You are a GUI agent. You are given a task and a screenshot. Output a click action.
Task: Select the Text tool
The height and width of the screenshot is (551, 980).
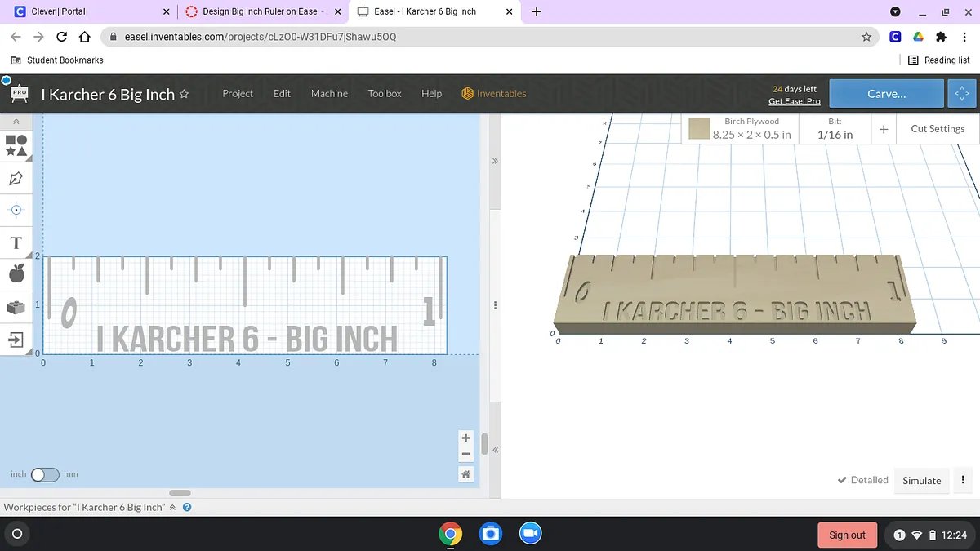coord(16,243)
